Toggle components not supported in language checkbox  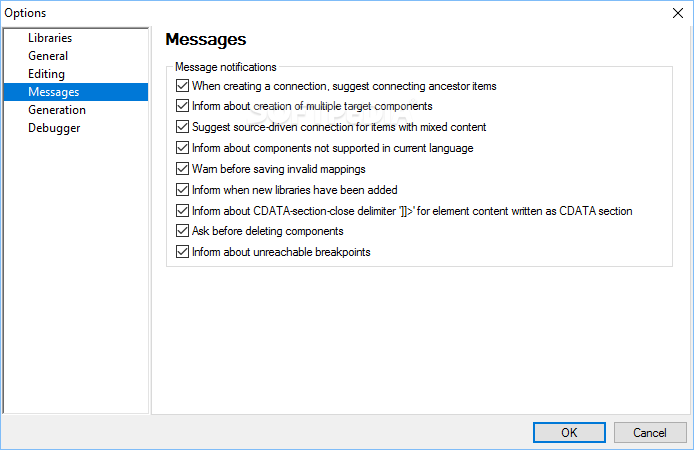pos(182,147)
